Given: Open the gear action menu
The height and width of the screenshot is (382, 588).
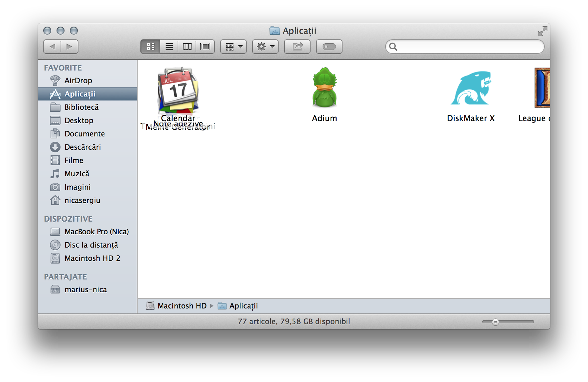Looking at the screenshot, I should click(265, 47).
